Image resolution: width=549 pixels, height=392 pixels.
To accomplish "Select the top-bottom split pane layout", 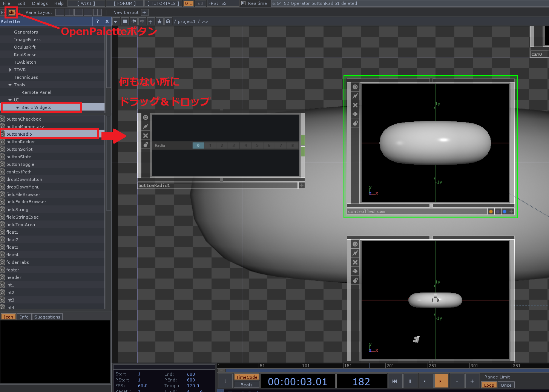I will point(78,12).
